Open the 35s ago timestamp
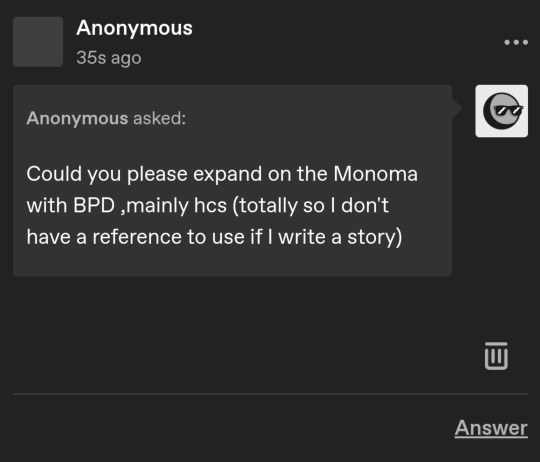The height and width of the screenshot is (462, 540). (109, 57)
